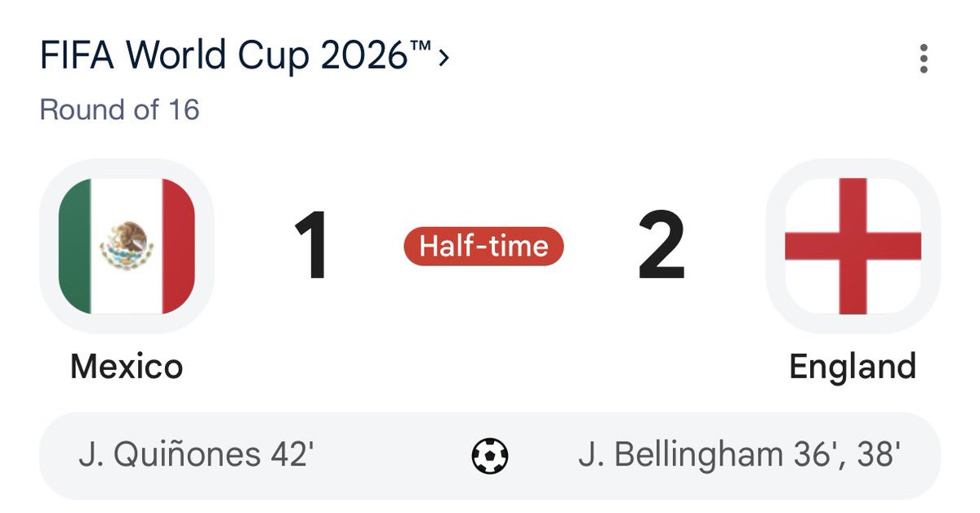Open the three-dot more options menu
The width and height of the screenshot is (980, 513).
[x=924, y=60]
